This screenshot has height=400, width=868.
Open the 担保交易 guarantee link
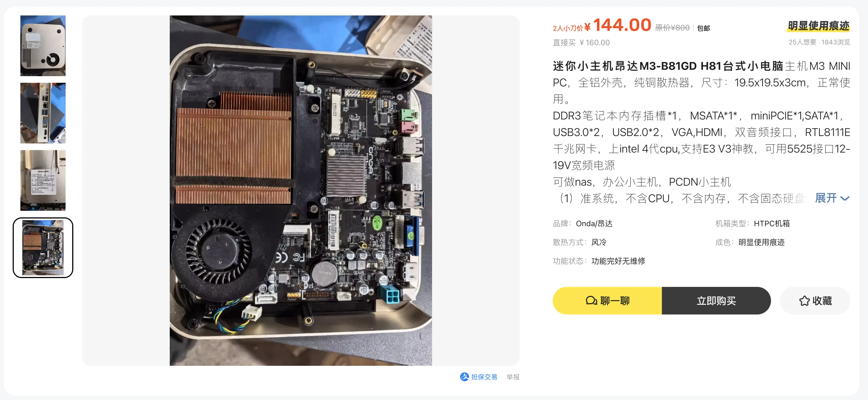click(x=484, y=377)
